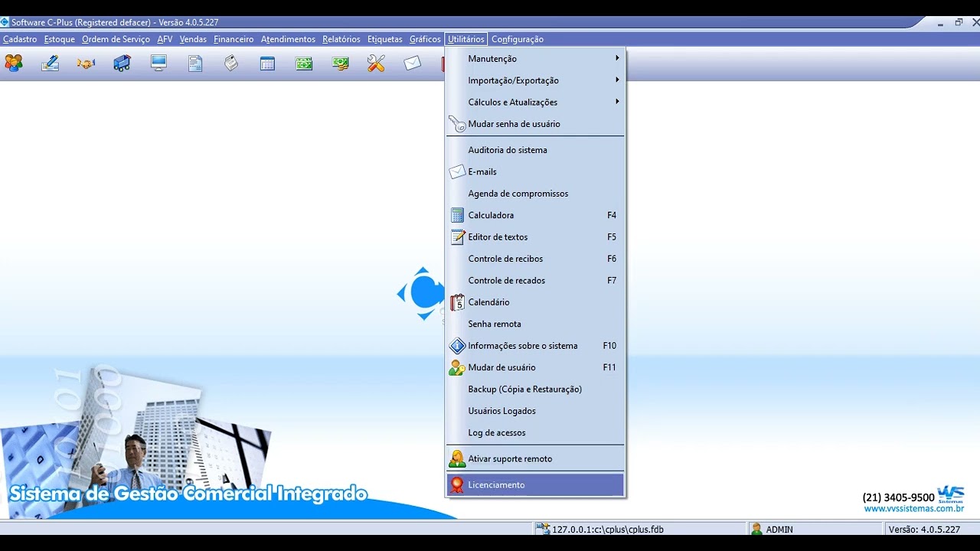Open the Vendas menu
Viewport: 980px width, 551px height.
tap(193, 39)
